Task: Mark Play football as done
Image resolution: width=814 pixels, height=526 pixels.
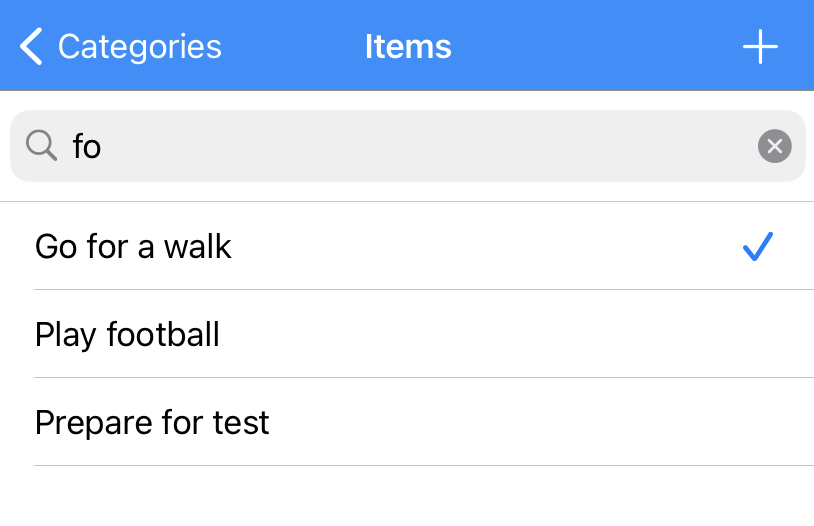Action: (x=407, y=334)
